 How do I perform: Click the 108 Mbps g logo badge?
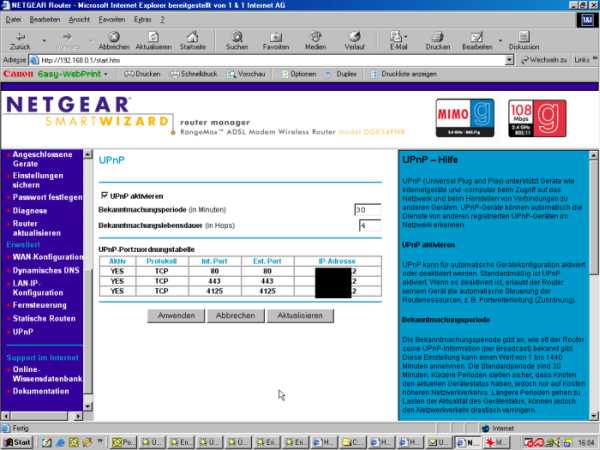(x=537, y=118)
